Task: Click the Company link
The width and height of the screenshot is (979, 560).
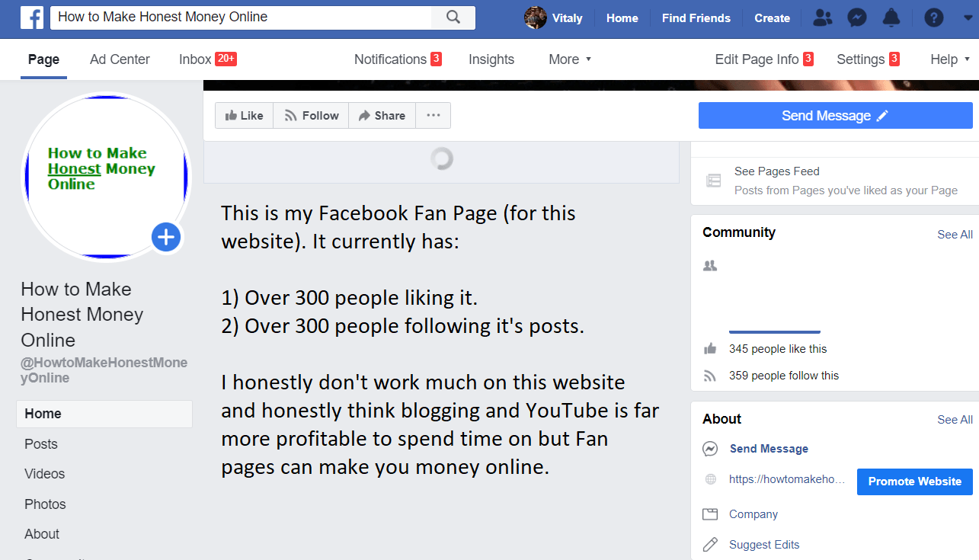Action: pos(753,514)
